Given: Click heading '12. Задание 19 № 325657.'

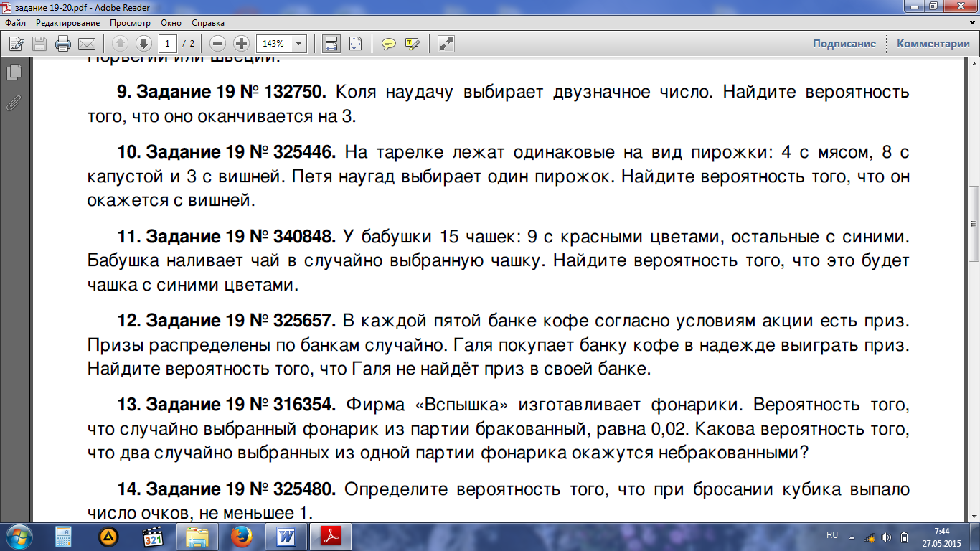Looking at the screenshot, I should tap(227, 321).
